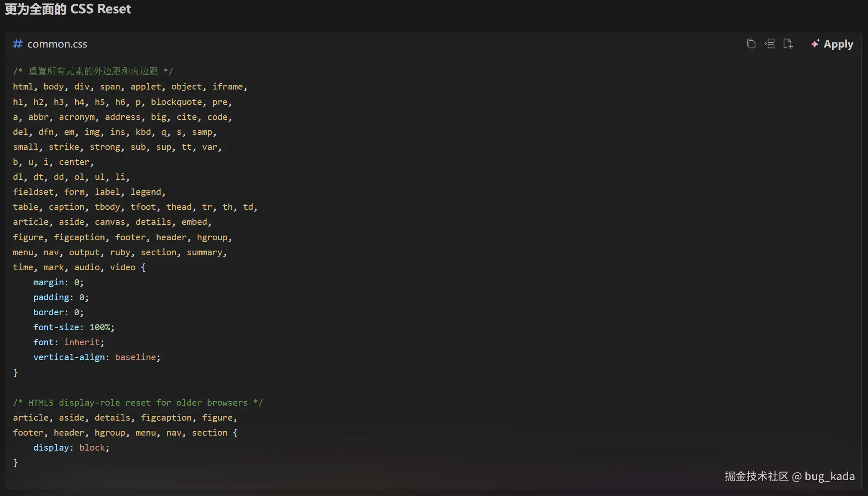This screenshot has width=868, height=496.
Task: Click the insert-into-new-file icon
Action: coord(788,44)
